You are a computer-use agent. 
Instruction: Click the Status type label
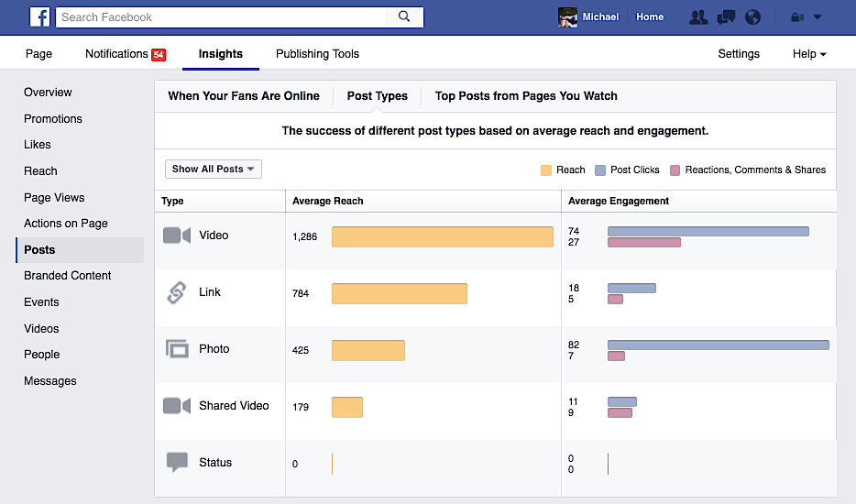pos(215,463)
